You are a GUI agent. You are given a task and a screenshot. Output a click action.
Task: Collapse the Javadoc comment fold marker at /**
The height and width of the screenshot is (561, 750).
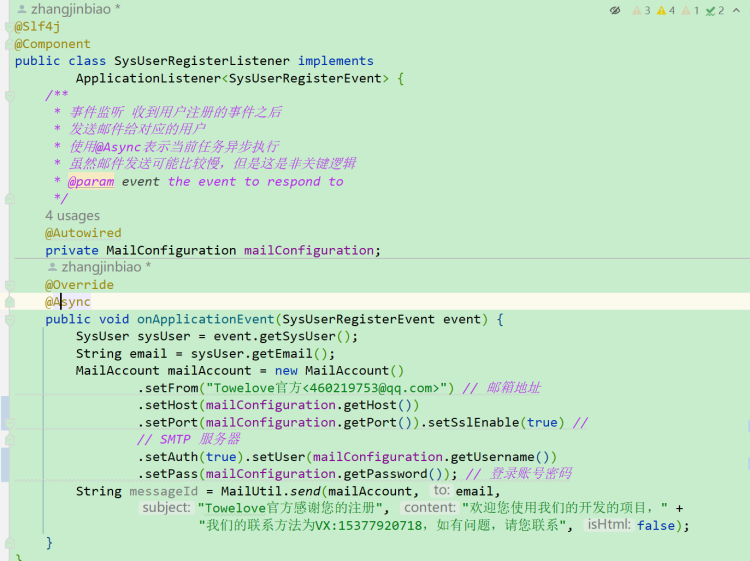click(x=10, y=96)
